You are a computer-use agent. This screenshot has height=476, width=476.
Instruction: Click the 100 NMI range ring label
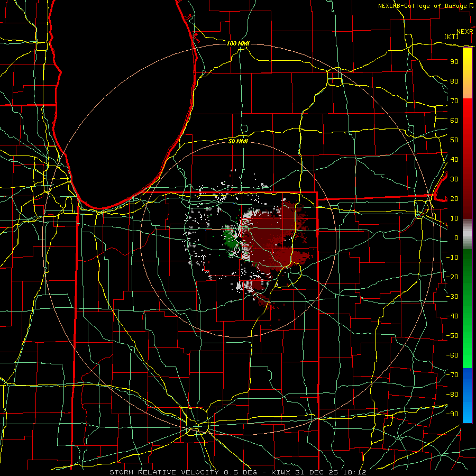pos(238,43)
